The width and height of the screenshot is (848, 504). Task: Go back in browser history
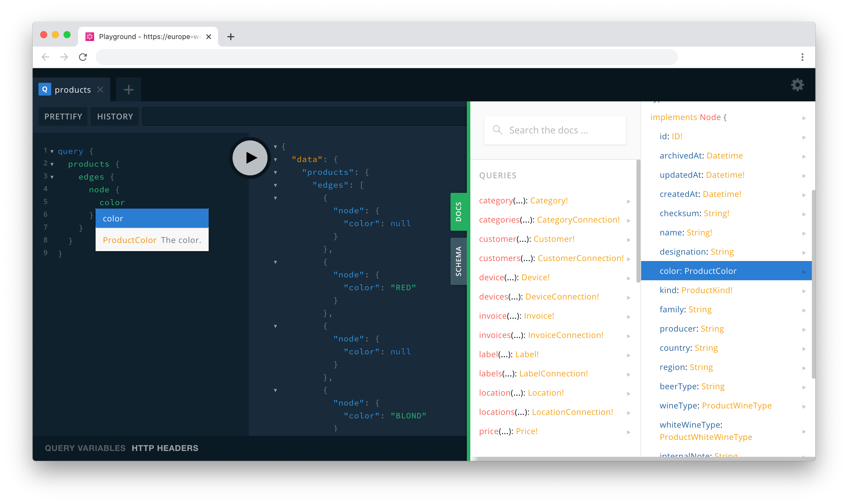45,57
